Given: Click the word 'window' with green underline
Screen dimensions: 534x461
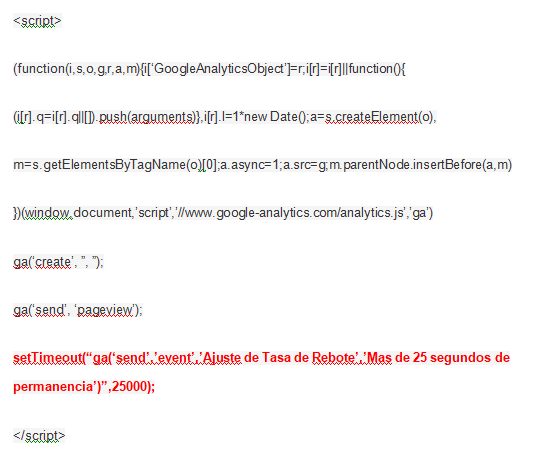Looking at the screenshot, I should 48,213.
